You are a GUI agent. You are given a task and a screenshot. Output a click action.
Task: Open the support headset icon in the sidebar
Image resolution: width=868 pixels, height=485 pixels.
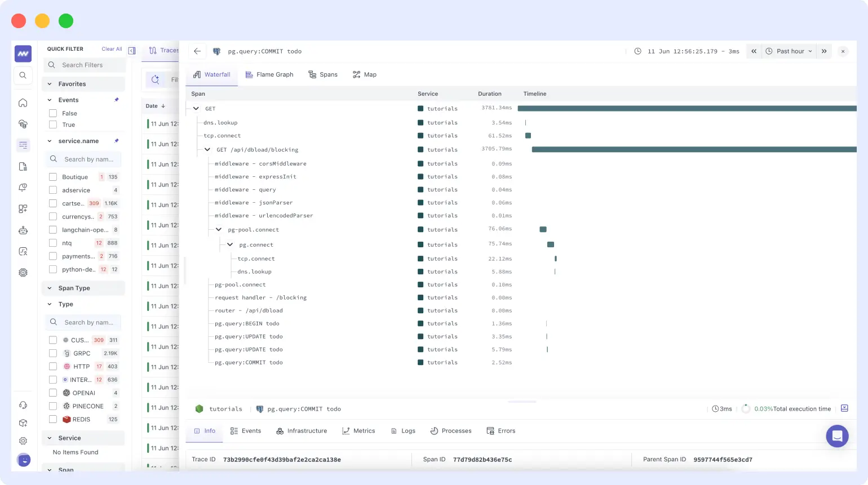click(23, 405)
